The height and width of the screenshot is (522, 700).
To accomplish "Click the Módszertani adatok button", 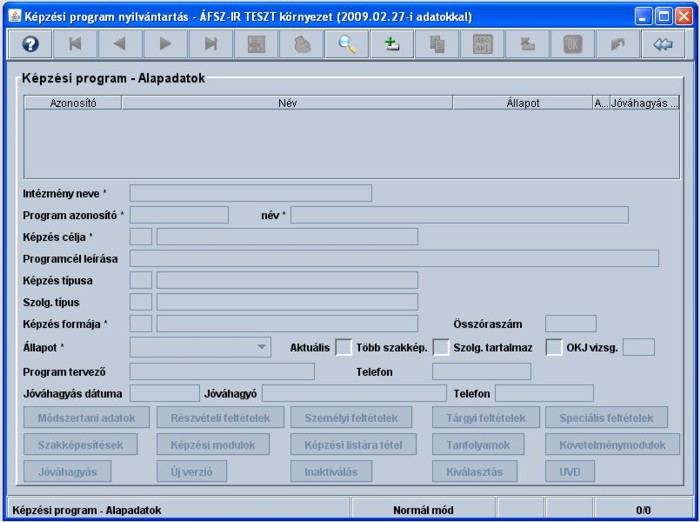I will point(93,418).
